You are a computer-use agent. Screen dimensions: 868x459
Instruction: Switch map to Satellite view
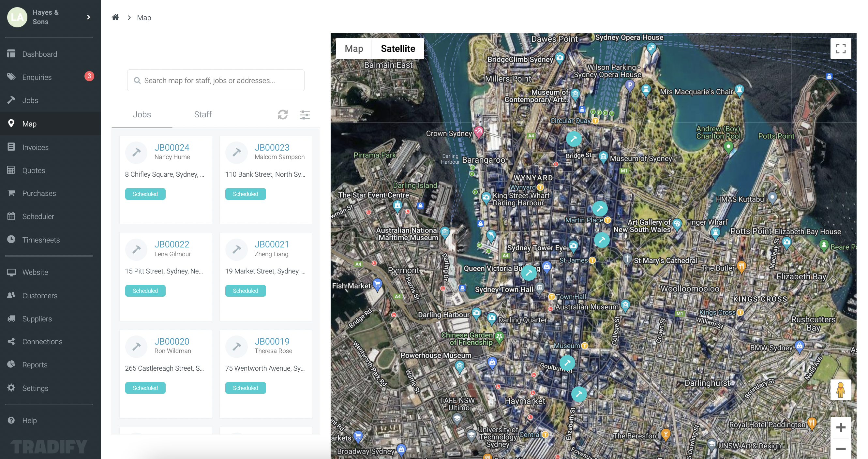[398, 49]
